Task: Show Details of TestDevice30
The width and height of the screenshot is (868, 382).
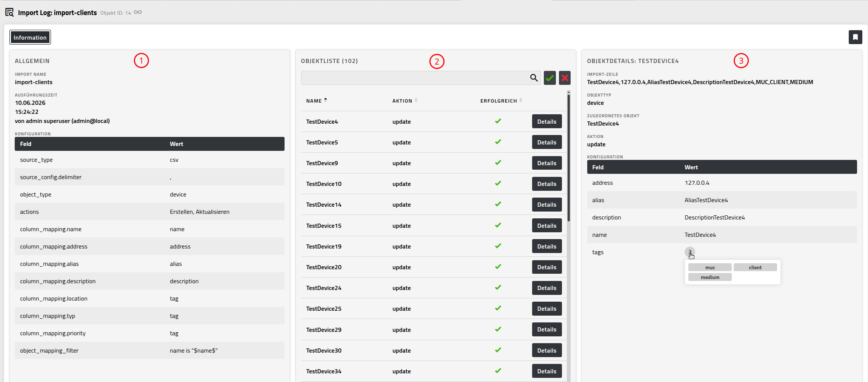Action: 546,350
